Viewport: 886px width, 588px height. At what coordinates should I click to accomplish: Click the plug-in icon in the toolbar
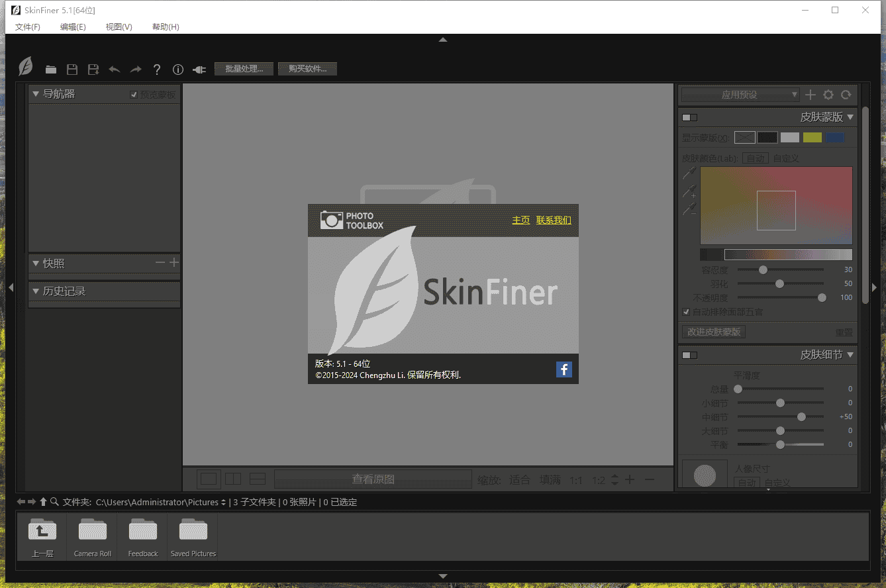pos(199,69)
